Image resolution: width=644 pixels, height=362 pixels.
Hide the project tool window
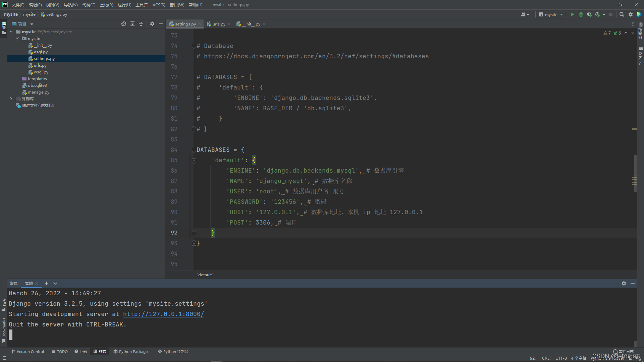(x=161, y=24)
